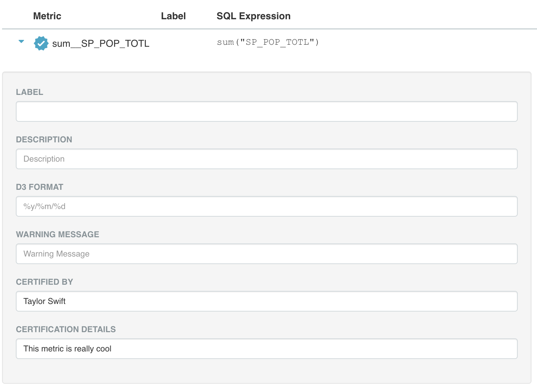Screen dimensions: 537x392
Task: Click the sum("SP_POP_TOTL") SQL expression
Action: (x=268, y=42)
